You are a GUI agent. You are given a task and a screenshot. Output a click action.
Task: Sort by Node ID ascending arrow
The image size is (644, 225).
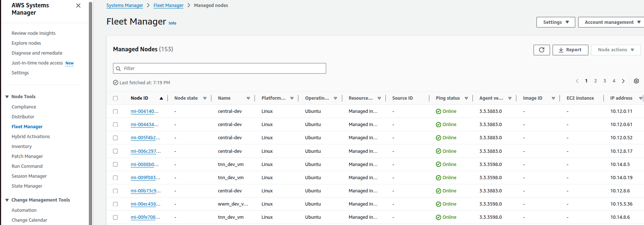[x=161, y=98]
